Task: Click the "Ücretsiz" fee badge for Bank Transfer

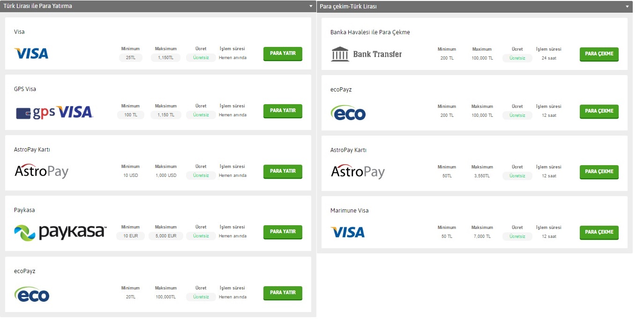Action: (x=517, y=58)
